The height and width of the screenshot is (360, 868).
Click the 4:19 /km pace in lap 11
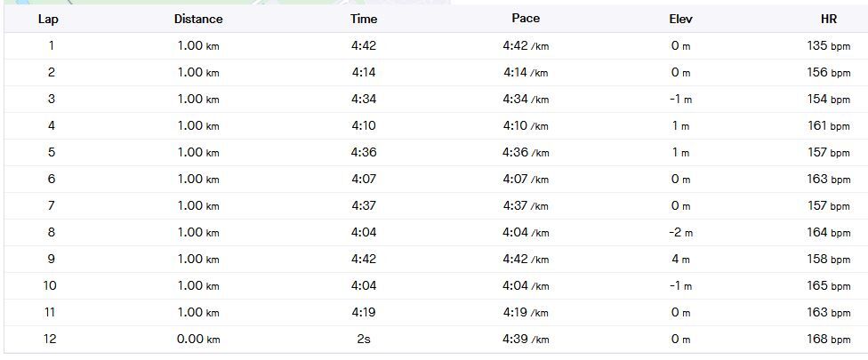click(x=526, y=312)
